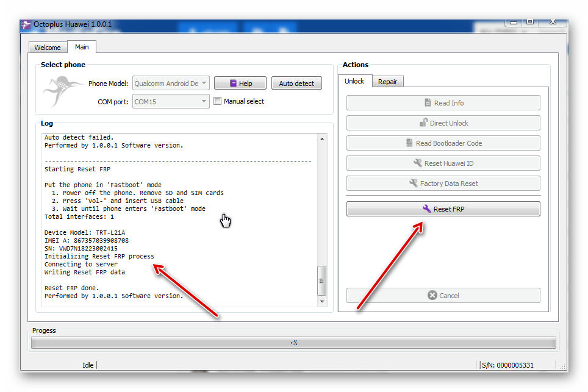This screenshot has width=588, height=392.
Task: Click the Read Bootloader Code document icon
Action: 409,143
